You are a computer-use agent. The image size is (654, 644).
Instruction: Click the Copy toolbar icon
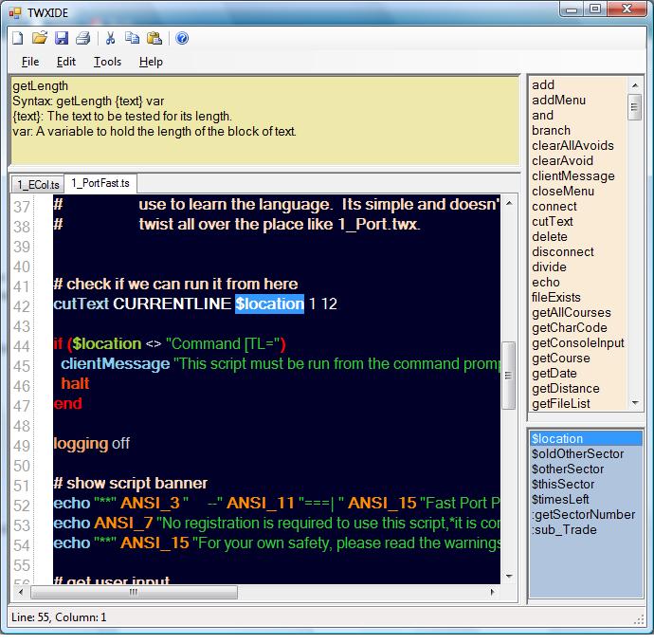click(132, 38)
